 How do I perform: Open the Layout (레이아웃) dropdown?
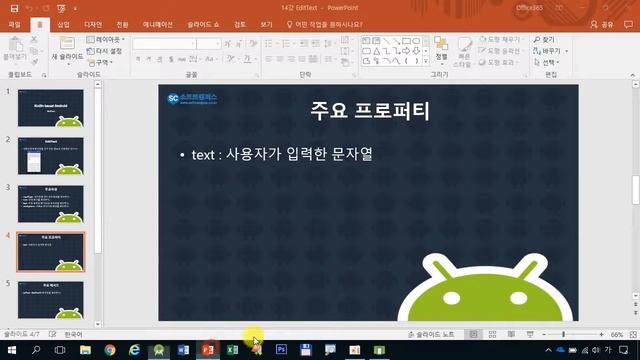106,40
